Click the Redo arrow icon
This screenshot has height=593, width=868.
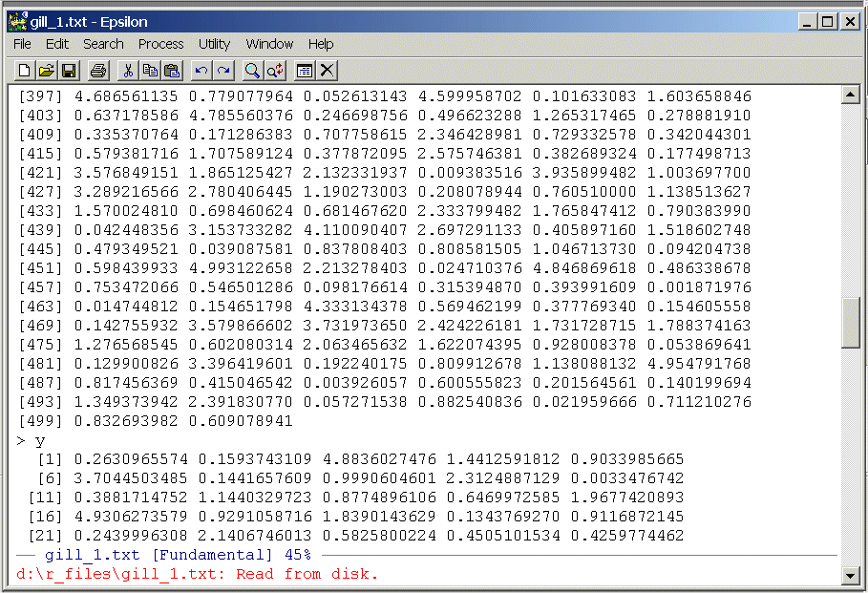click(x=223, y=71)
